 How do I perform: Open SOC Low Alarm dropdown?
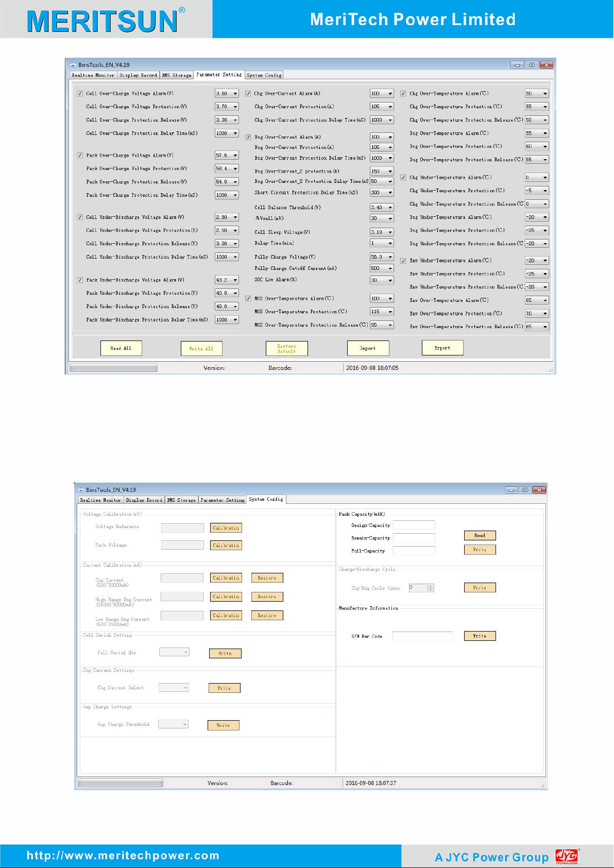[x=382, y=280]
